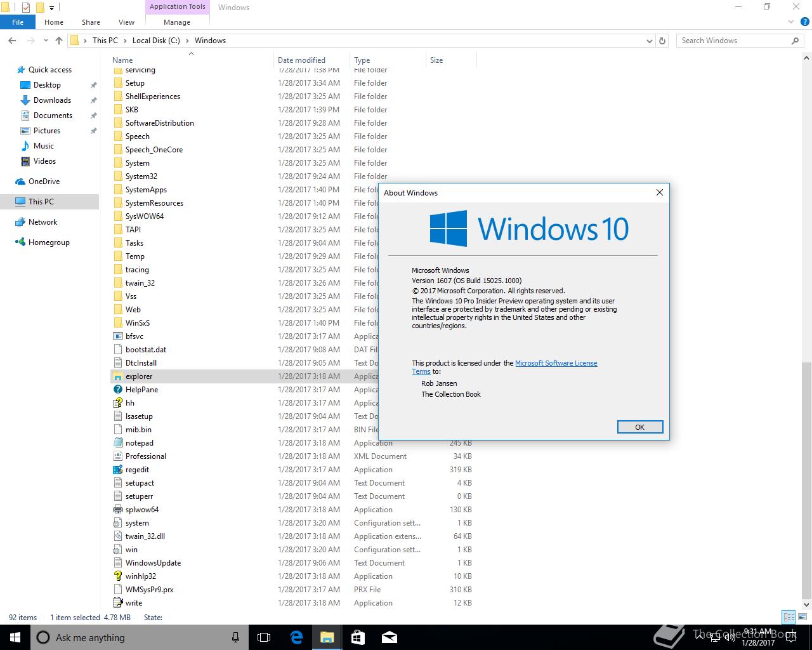Select the hh help file icon

tap(117, 403)
